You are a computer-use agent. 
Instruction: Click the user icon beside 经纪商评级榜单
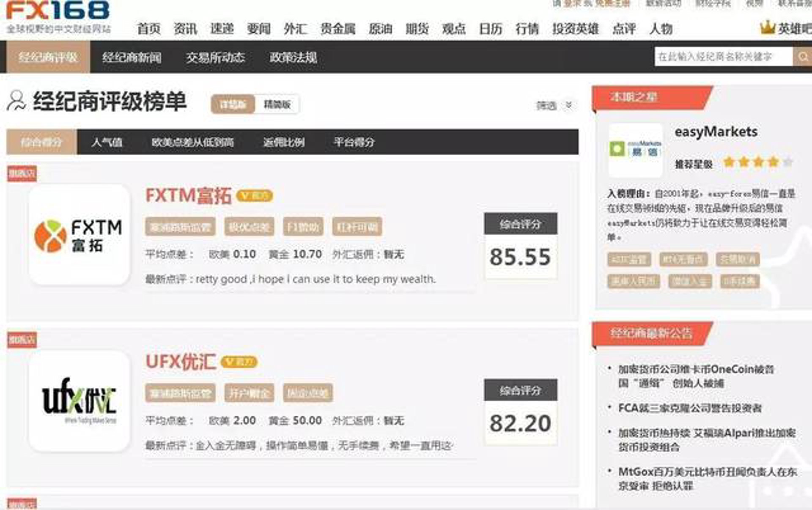pyautogui.click(x=16, y=101)
